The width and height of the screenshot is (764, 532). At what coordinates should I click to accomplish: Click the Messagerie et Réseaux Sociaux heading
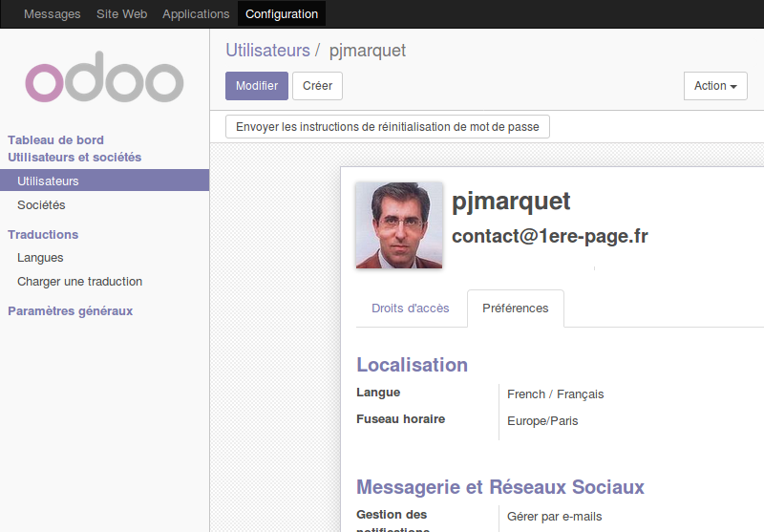(500, 487)
